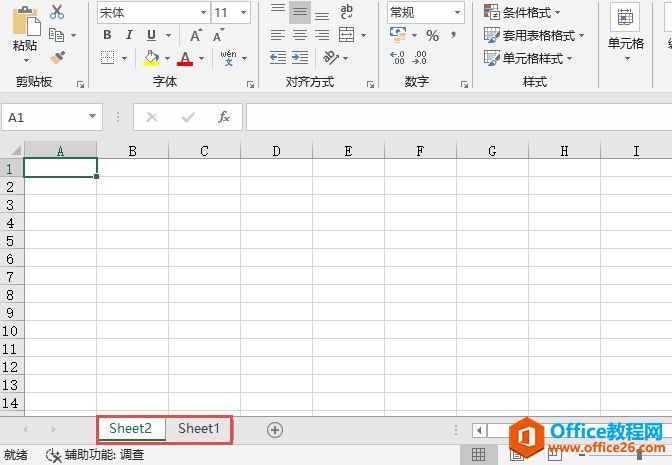Switch to Sheet1 tab

point(199,428)
